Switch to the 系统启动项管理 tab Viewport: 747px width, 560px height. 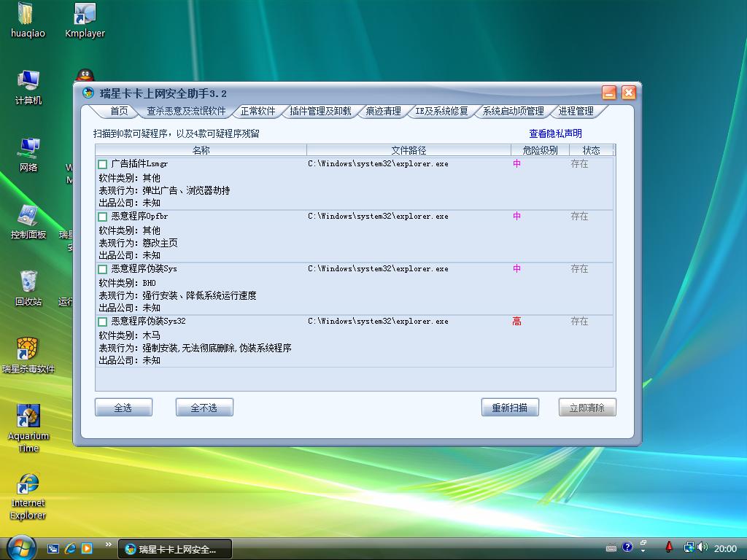513,111
